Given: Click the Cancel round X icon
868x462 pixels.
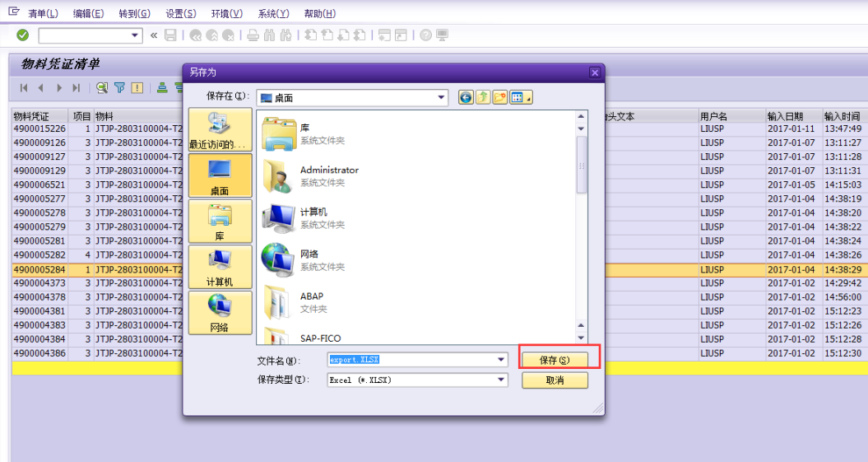Looking at the screenshot, I should pos(228,35).
